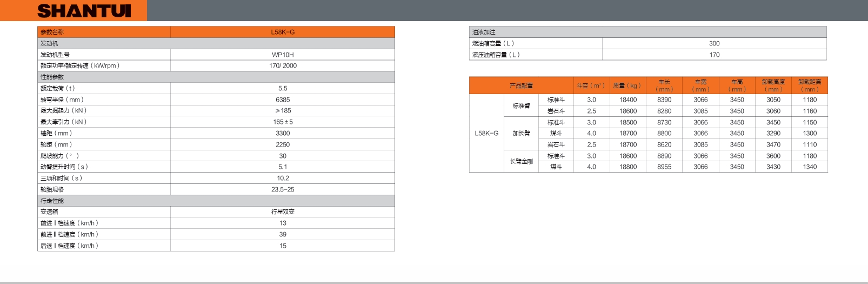
Task: Select the 液压油箱容量 (L) label
Action: coord(496,55)
